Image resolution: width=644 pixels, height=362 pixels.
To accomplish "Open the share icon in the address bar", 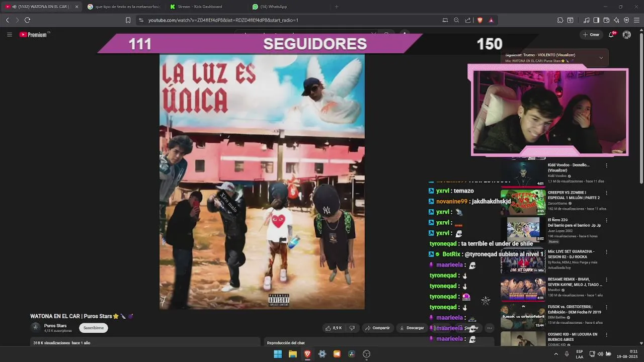I will (x=468, y=20).
